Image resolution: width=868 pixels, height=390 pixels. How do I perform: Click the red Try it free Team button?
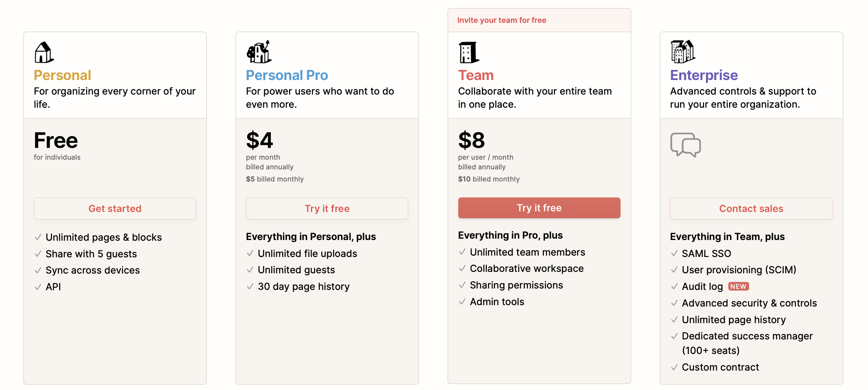tap(539, 208)
